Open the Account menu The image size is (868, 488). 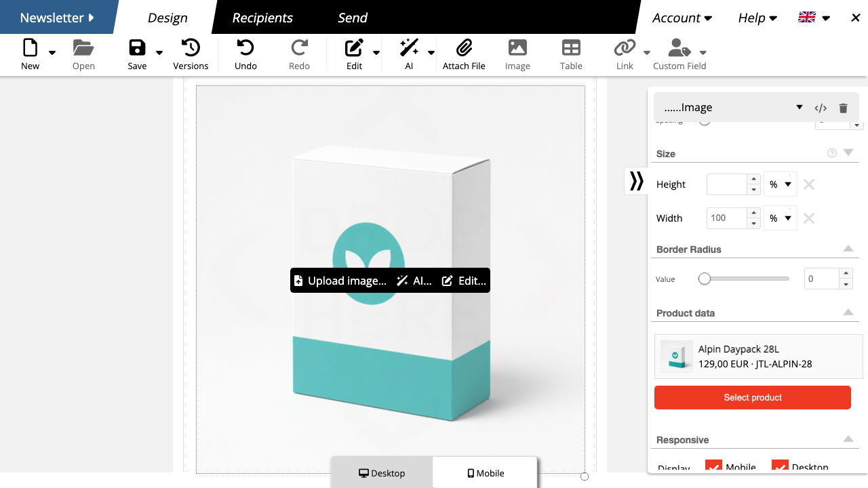[682, 18]
